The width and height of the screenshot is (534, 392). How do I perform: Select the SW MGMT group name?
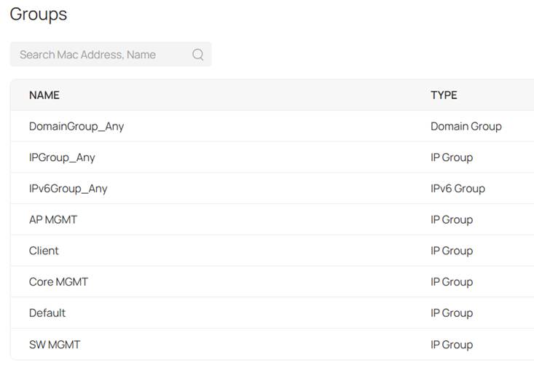point(55,345)
